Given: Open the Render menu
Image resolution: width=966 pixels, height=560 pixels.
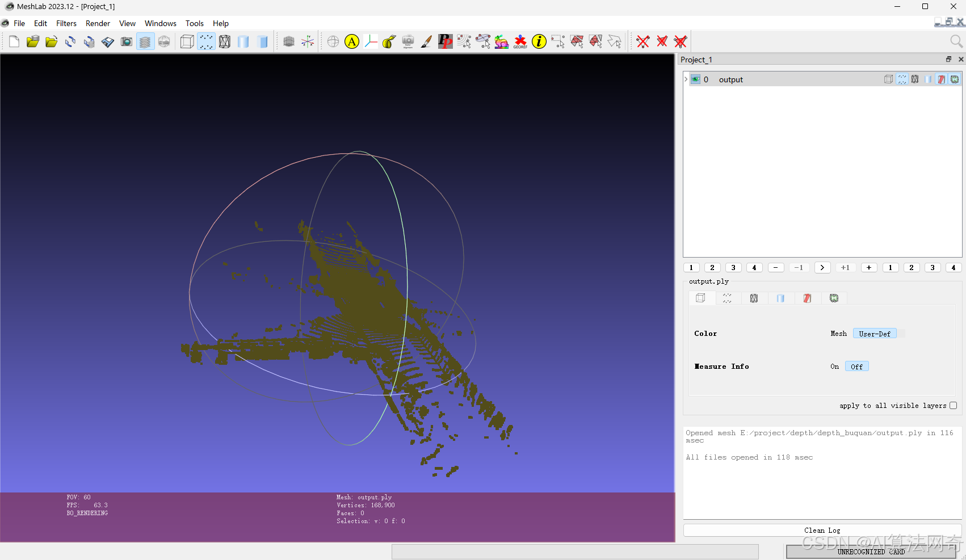Looking at the screenshot, I should pyautogui.click(x=98, y=23).
